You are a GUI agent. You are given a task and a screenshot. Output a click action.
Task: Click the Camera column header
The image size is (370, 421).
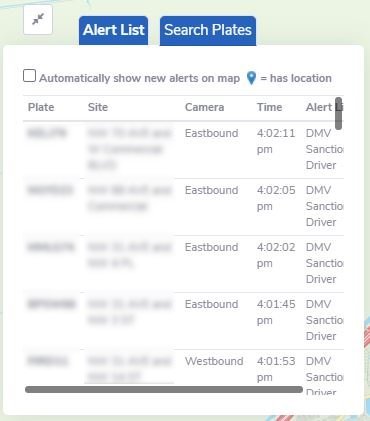[x=204, y=107]
